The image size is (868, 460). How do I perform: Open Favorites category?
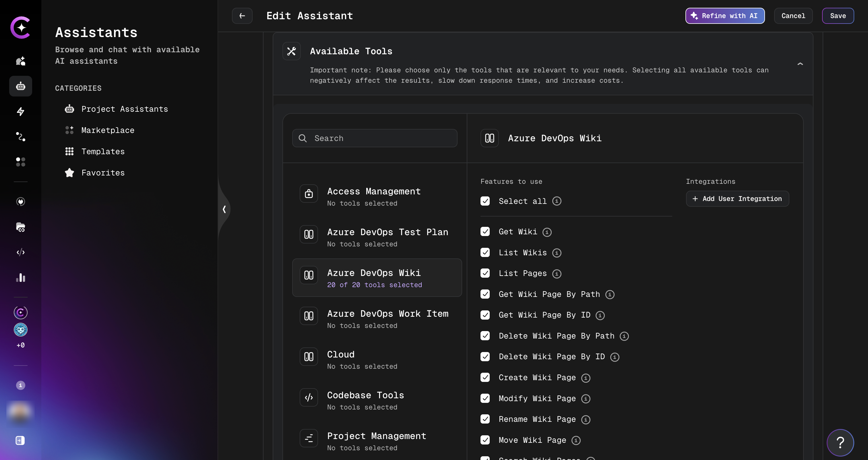click(95, 173)
